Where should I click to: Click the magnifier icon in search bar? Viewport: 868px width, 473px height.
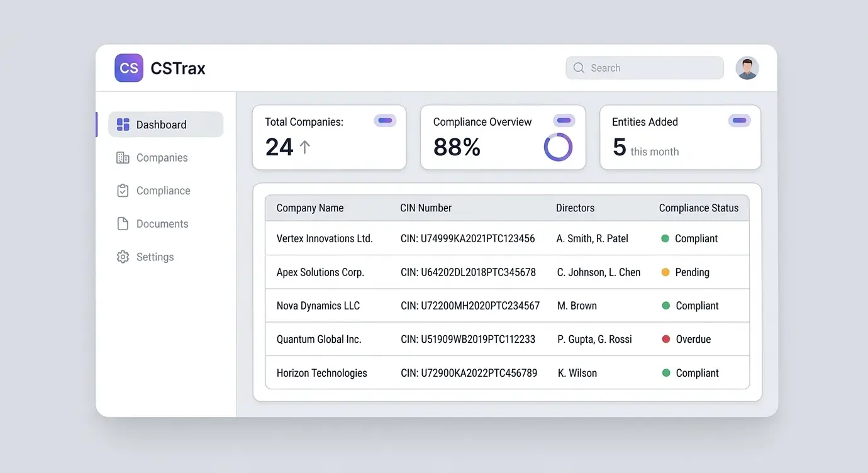coord(579,68)
